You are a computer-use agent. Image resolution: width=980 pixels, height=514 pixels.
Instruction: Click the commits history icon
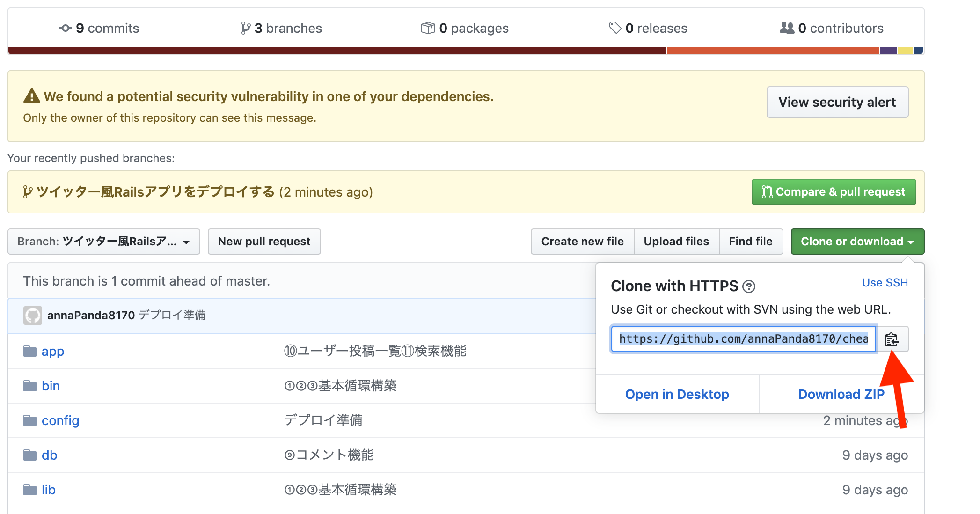66,29
